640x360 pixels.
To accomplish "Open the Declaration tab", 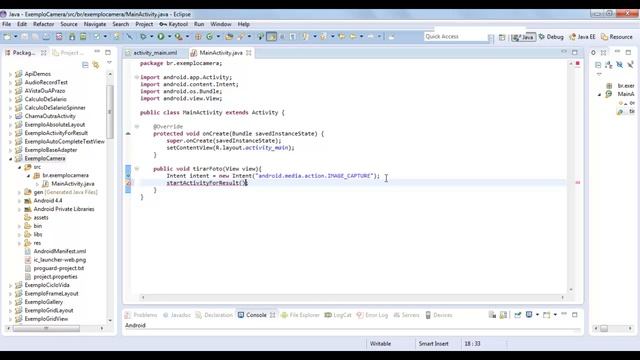I will (x=214, y=315).
